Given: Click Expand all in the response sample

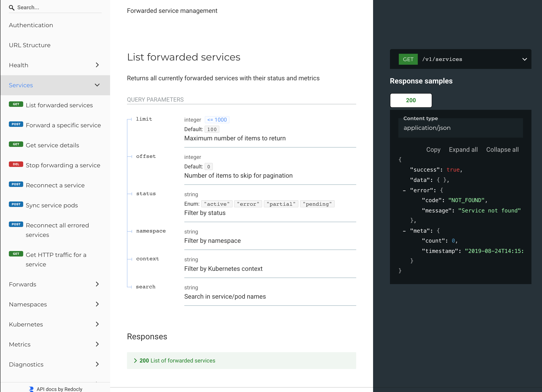Looking at the screenshot, I should coord(463,149).
